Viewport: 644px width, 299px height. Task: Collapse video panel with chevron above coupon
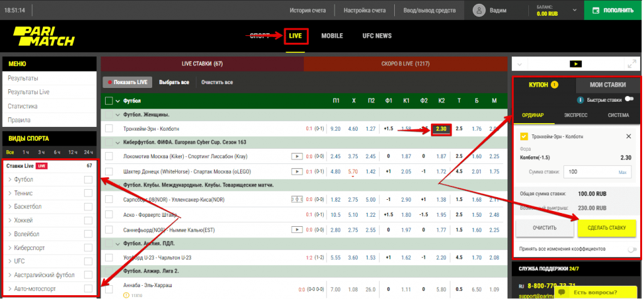coord(519,65)
